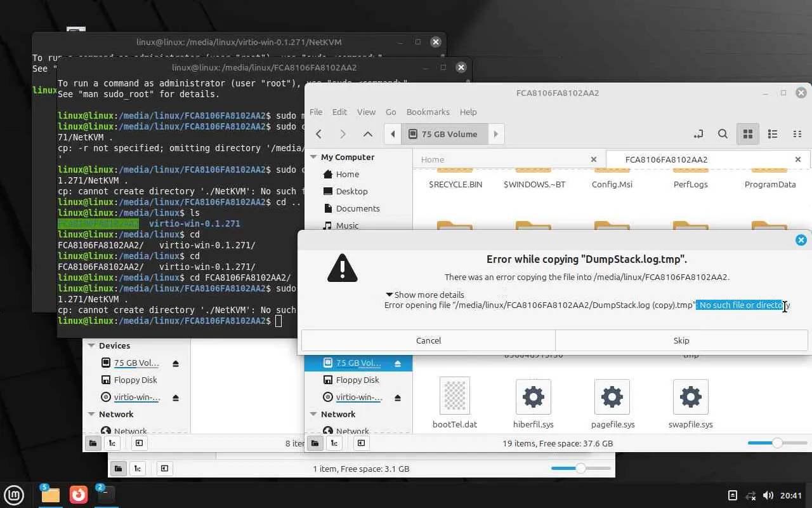This screenshot has height=508, width=812.
Task: Collapse the Network section in the left background window
Action: [x=91, y=414]
